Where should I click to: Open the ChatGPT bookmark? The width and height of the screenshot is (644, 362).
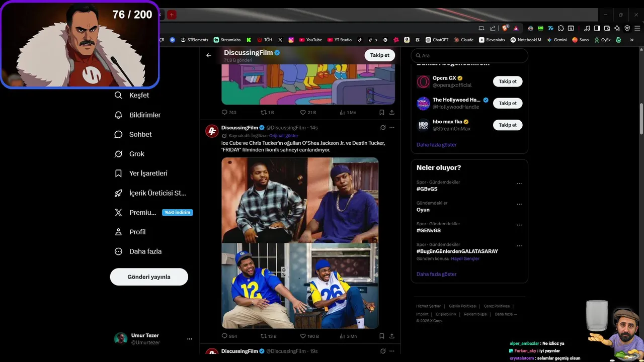(437, 40)
